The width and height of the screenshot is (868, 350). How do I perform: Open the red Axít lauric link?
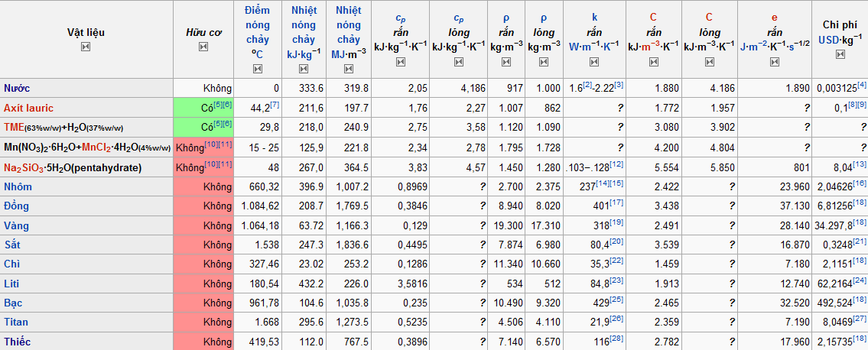[x=28, y=108]
